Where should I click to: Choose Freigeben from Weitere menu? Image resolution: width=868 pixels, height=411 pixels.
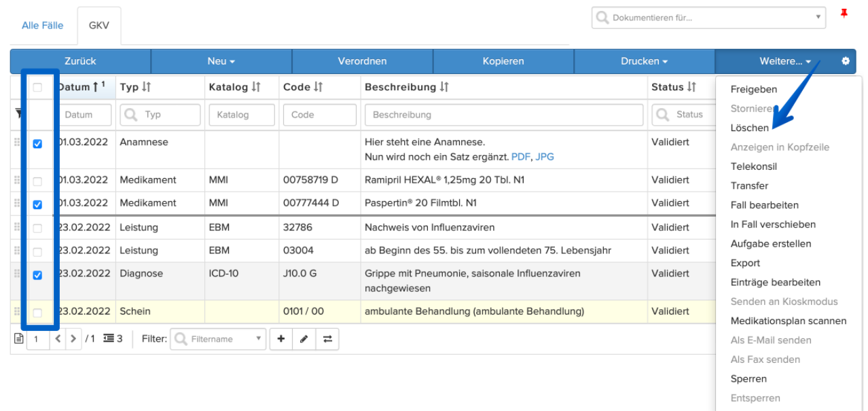click(754, 89)
